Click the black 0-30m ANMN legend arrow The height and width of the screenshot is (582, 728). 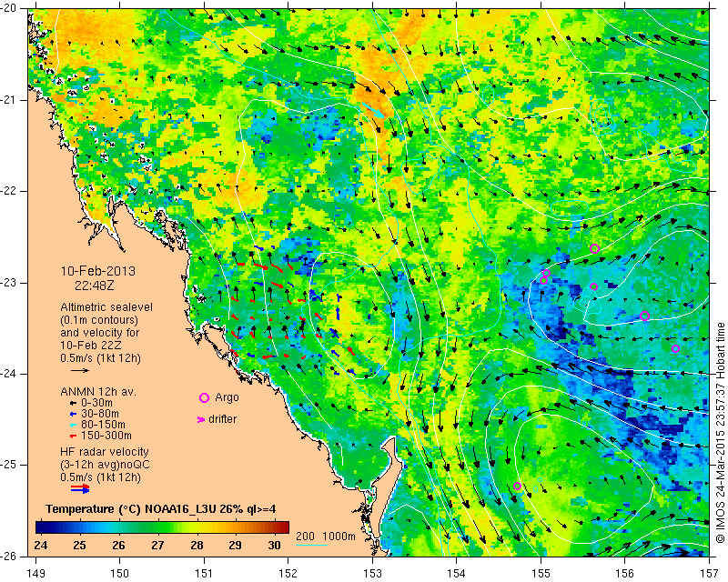[x=72, y=403]
